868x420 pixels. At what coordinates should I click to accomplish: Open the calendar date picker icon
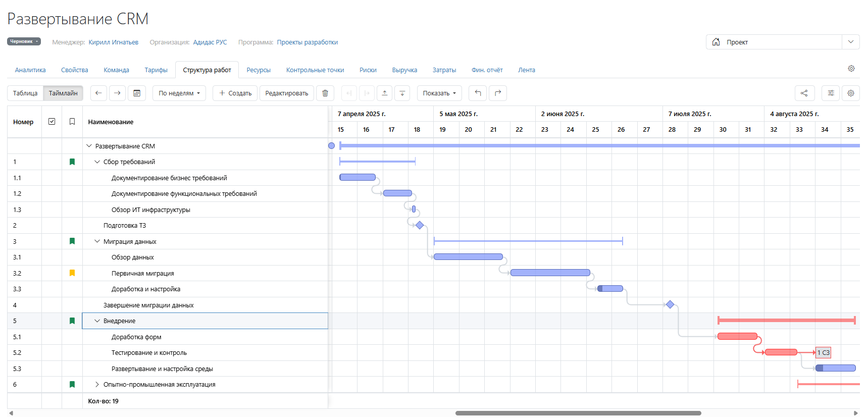point(137,93)
